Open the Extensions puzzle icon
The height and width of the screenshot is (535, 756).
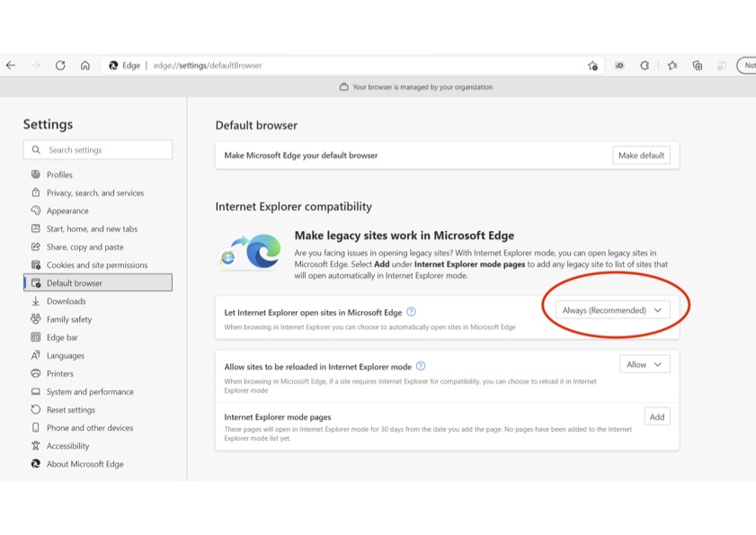(x=645, y=66)
